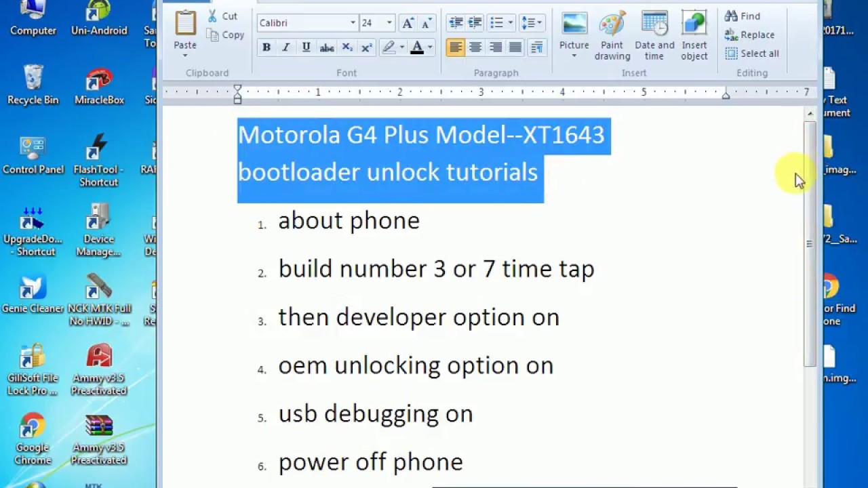Click 'usb debugging on' line

pyautogui.click(x=376, y=414)
